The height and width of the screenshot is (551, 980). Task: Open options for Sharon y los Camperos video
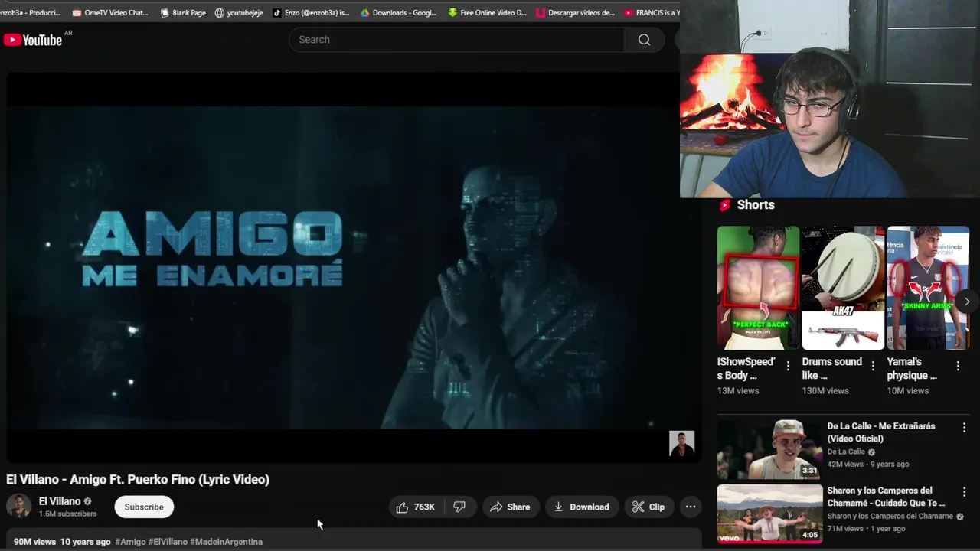[964, 492]
